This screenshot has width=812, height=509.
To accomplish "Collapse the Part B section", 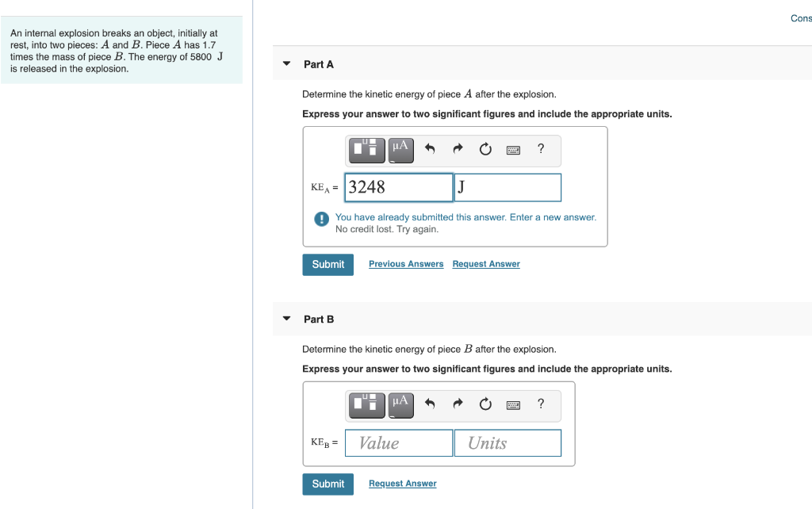I will point(286,319).
